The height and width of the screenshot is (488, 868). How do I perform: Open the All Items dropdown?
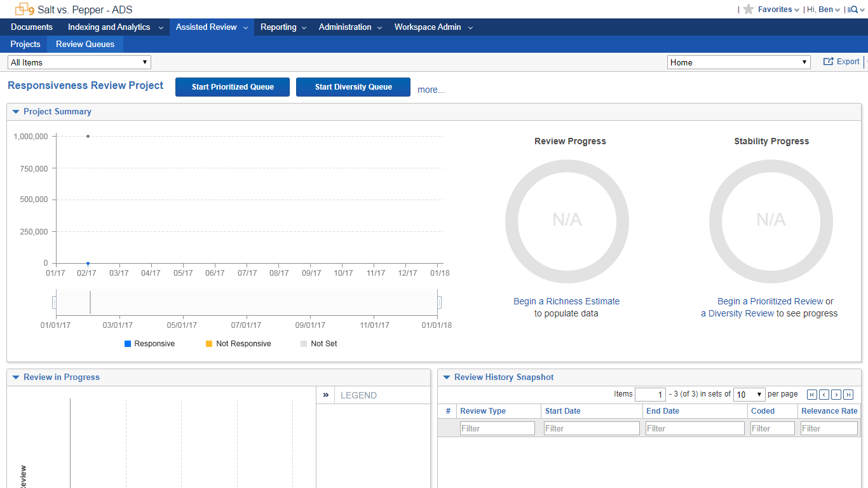click(x=79, y=62)
